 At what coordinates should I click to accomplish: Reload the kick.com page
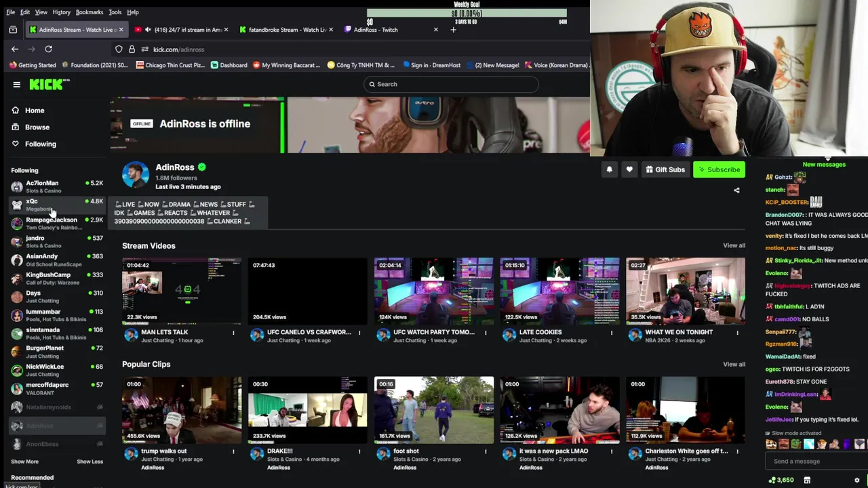point(48,49)
